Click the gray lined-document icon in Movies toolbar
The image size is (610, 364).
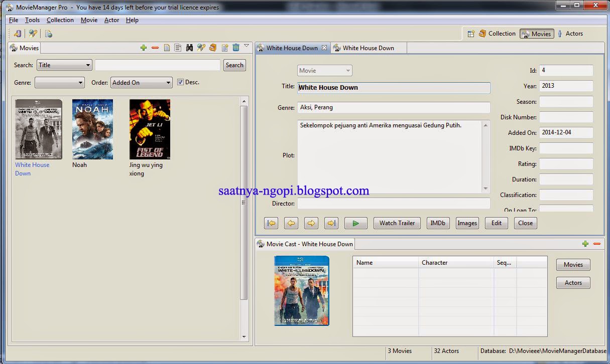pyautogui.click(x=178, y=48)
